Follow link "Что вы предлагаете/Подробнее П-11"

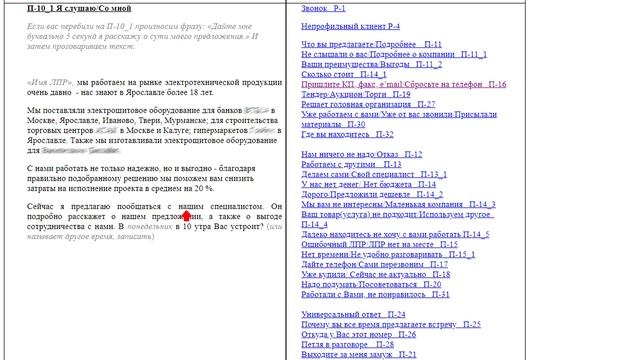pos(371,44)
